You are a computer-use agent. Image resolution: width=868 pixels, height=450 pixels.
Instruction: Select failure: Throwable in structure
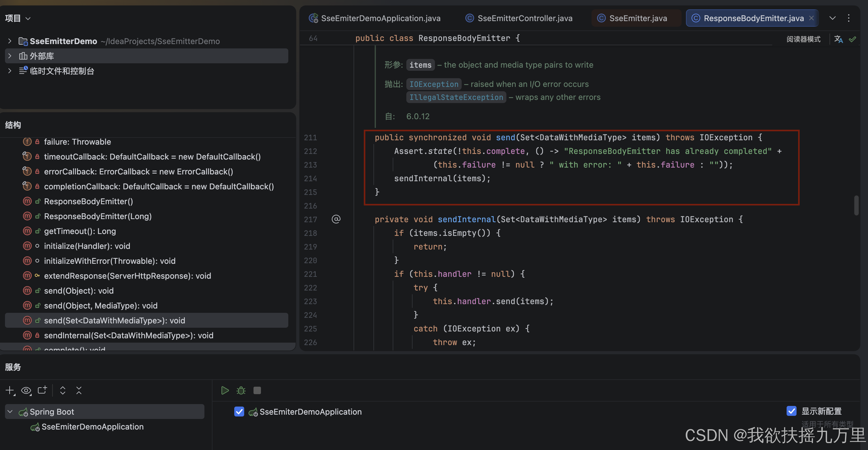77,142
